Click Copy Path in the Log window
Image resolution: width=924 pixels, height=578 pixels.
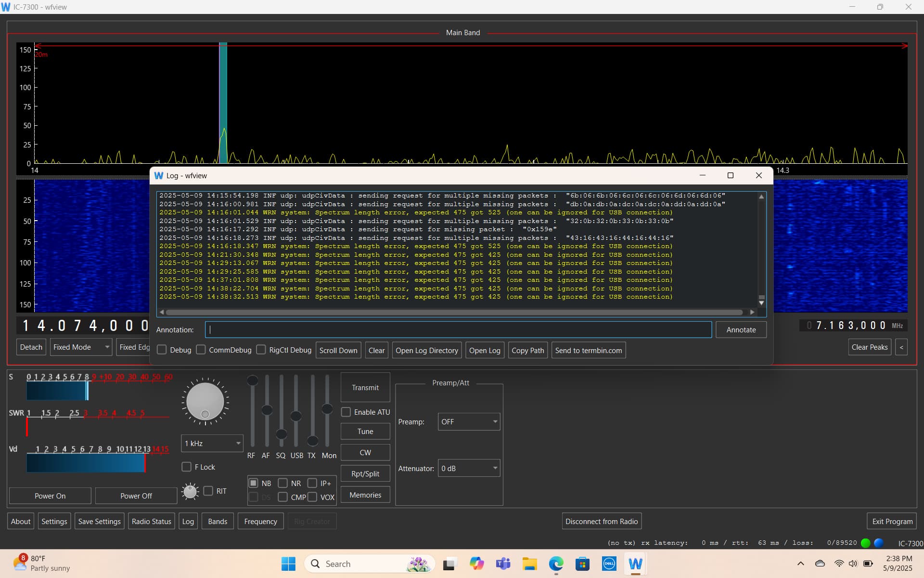coord(528,350)
